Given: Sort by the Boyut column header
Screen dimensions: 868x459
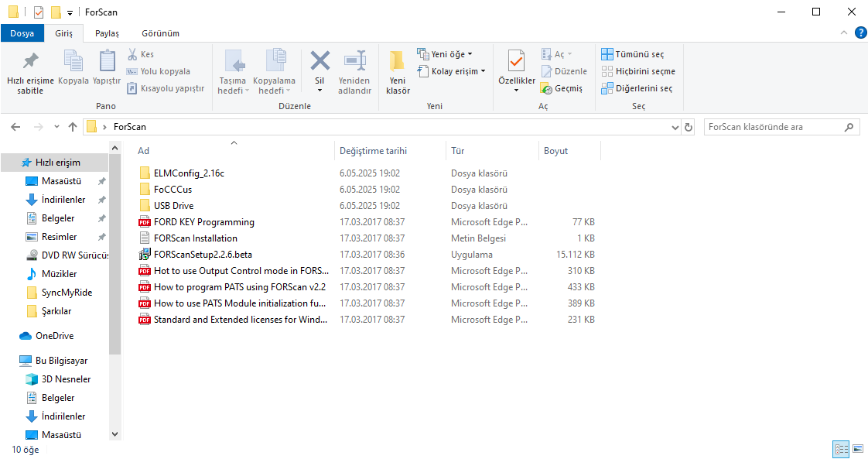Looking at the screenshot, I should pyautogui.click(x=569, y=151).
